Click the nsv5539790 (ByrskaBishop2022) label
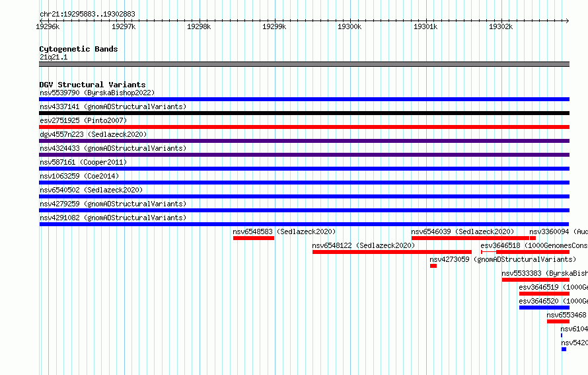 coord(97,93)
